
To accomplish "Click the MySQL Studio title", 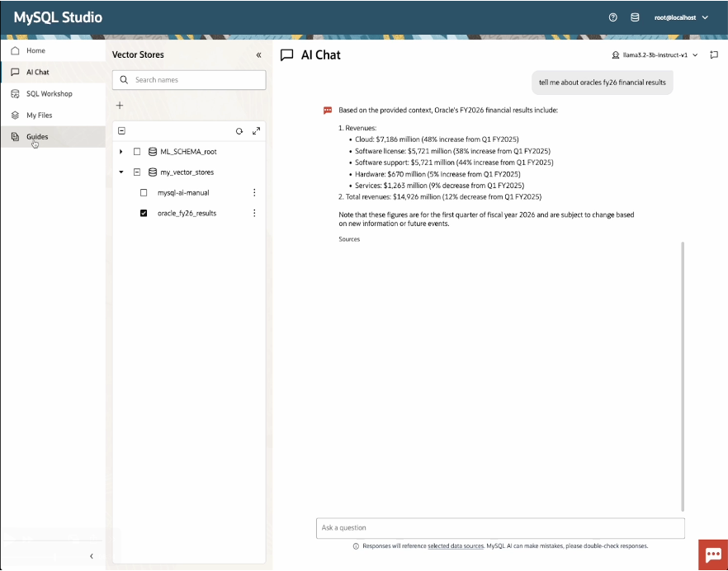I will [58, 17].
